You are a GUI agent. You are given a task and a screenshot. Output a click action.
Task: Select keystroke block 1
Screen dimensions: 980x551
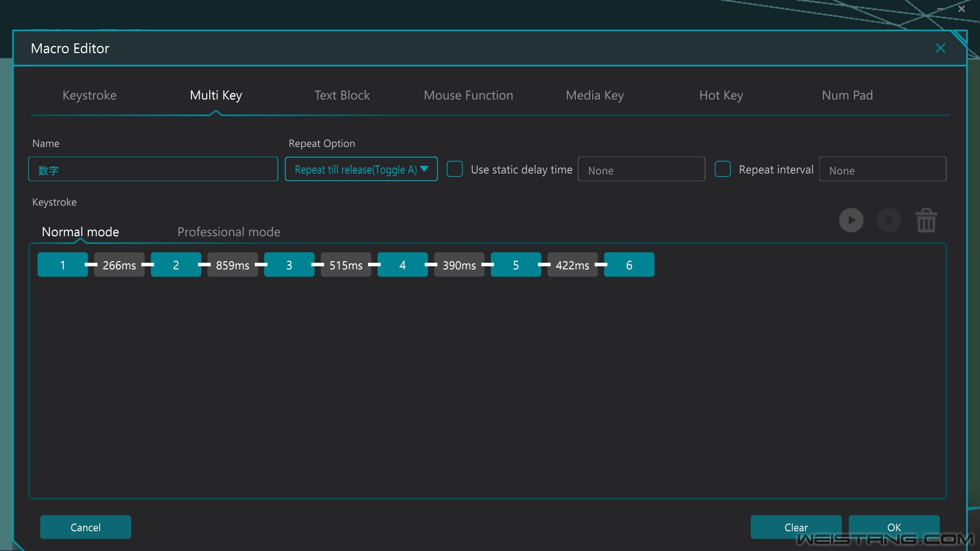point(63,265)
